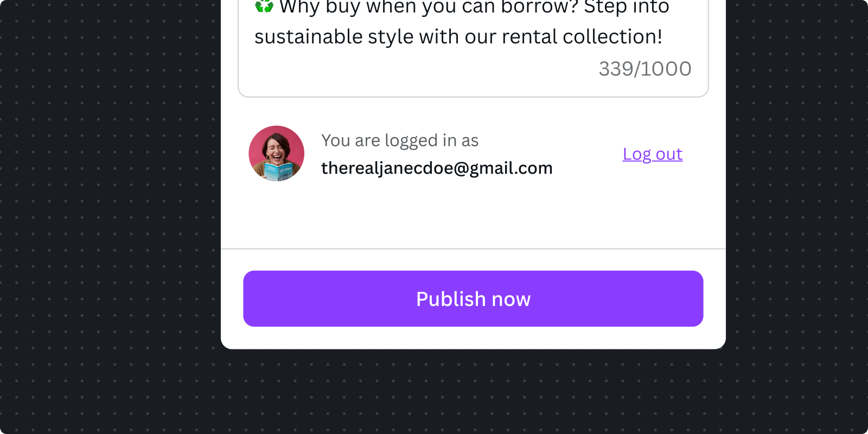Click the "You are logged in as" label
Image resolution: width=868 pixels, height=434 pixels.
point(400,141)
